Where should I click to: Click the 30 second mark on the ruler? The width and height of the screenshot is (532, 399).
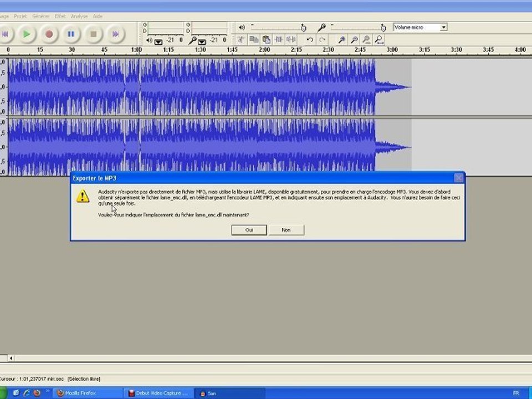[72, 49]
